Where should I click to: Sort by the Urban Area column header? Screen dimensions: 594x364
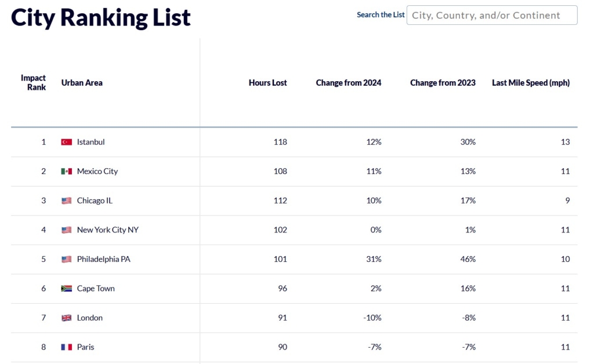pos(82,83)
